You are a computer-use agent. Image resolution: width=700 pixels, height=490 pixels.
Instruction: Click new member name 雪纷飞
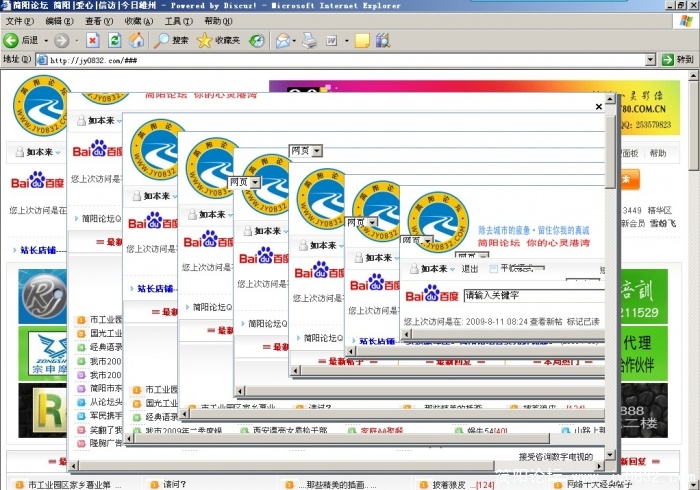pos(663,223)
